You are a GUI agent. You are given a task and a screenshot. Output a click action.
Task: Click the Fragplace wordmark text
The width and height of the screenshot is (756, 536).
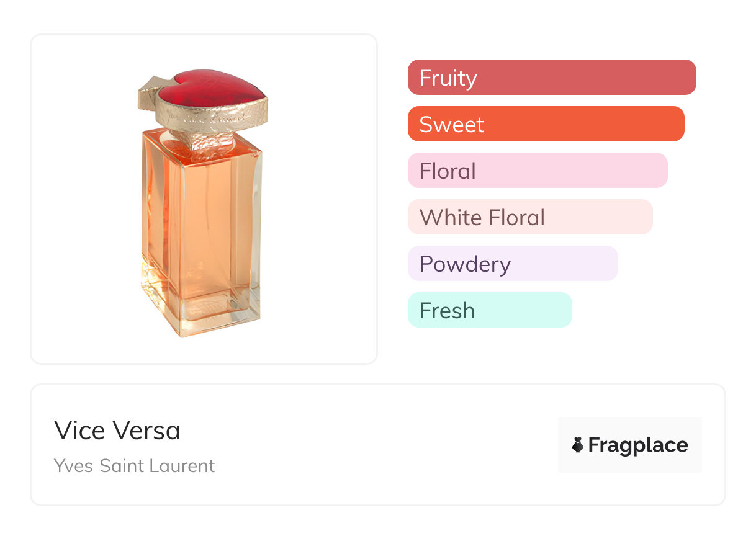(638, 445)
